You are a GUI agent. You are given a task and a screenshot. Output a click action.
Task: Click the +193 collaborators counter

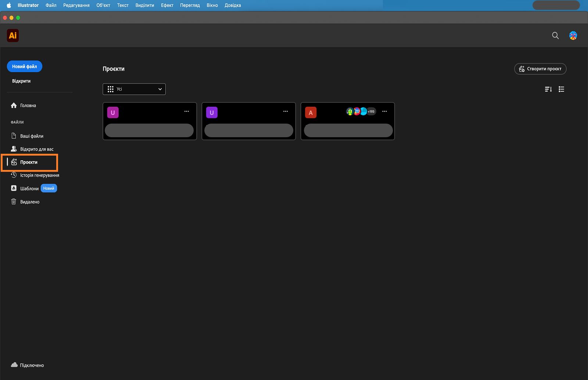pyautogui.click(x=371, y=111)
